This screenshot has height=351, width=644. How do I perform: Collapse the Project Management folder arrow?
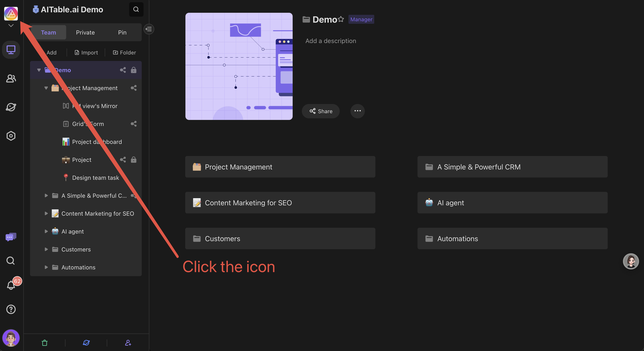coord(46,88)
